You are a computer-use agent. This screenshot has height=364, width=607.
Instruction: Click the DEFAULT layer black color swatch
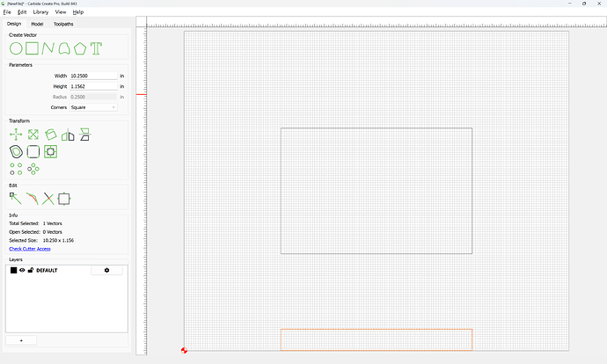pos(13,271)
